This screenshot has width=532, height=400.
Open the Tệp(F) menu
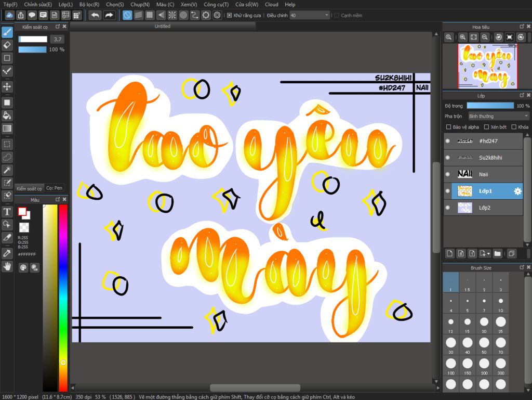click(10, 4)
